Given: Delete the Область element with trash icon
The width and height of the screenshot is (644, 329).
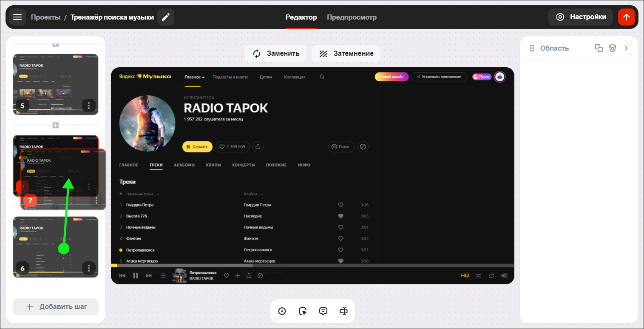Looking at the screenshot, I should coord(613,48).
